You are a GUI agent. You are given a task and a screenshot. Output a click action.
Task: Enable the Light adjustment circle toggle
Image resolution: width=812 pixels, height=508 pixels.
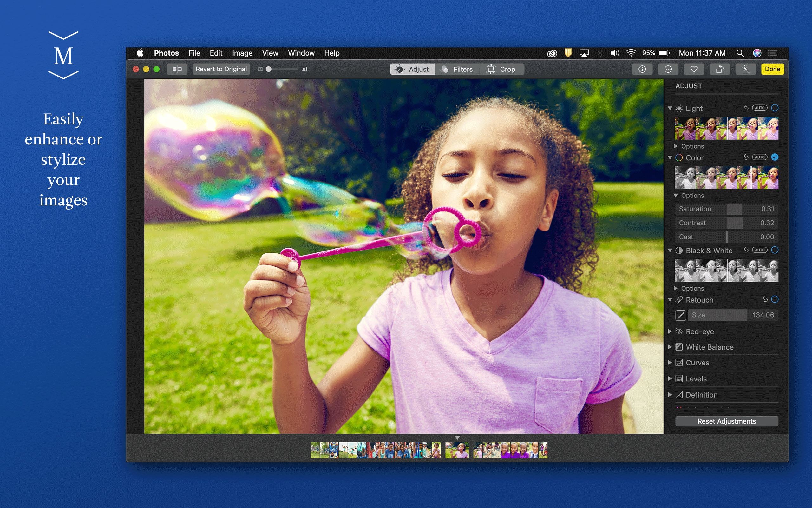(775, 108)
